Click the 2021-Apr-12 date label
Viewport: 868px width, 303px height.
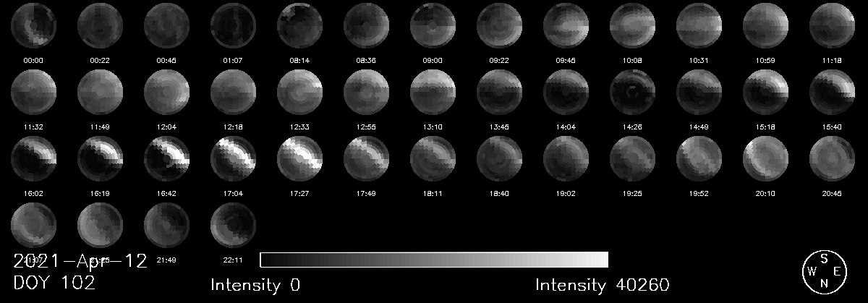pyautogui.click(x=80, y=261)
